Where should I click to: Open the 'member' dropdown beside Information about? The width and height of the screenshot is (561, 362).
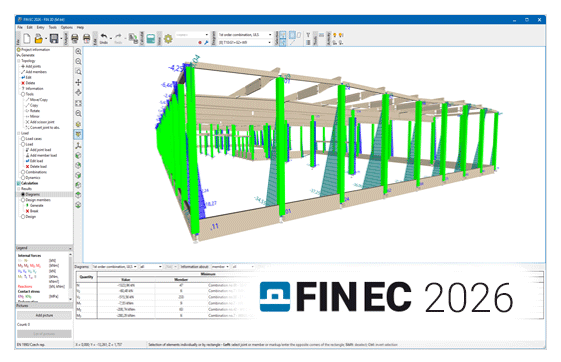tap(220, 267)
